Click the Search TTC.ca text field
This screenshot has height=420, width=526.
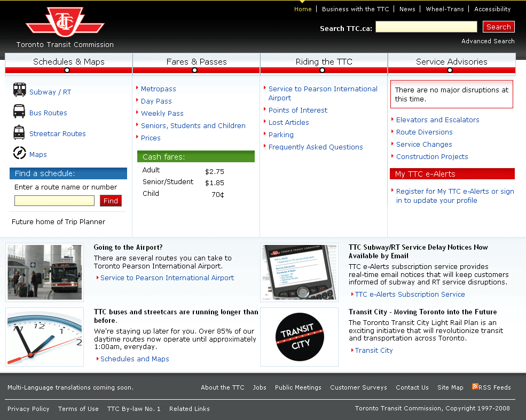(426, 27)
